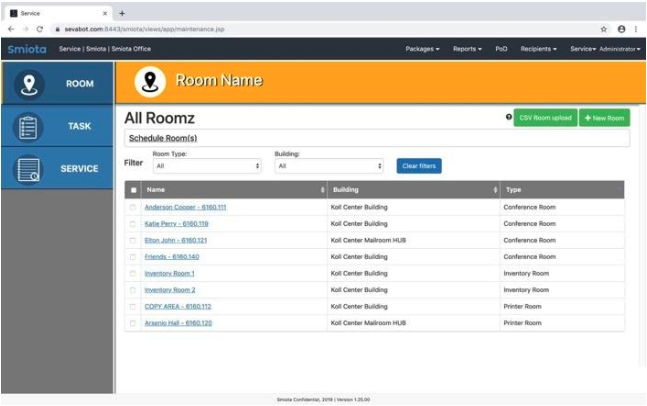This screenshot has width=647, height=406.
Task: Check the Friends - 6160.140 row checkbox
Action: 133,257
